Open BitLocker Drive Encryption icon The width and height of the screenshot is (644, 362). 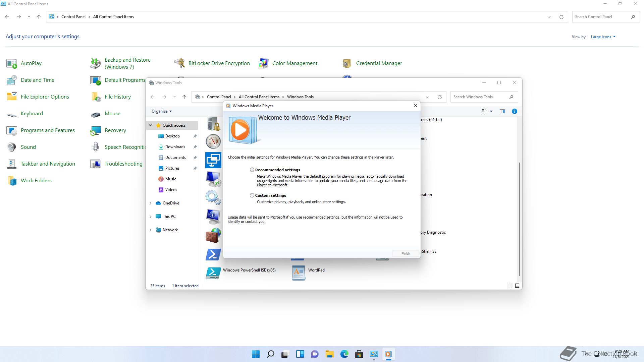pos(179,63)
